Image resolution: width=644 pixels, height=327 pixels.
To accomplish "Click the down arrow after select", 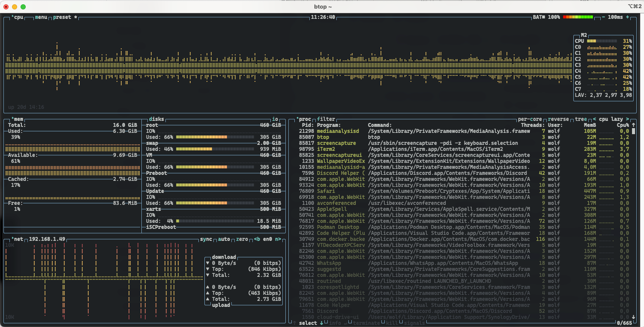I will coord(321,323).
